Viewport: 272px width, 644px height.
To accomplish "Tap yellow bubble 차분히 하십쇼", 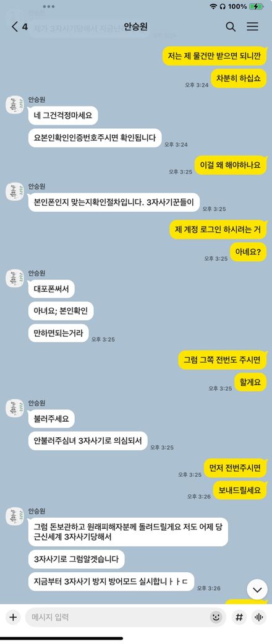I will [x=239, y=78].
